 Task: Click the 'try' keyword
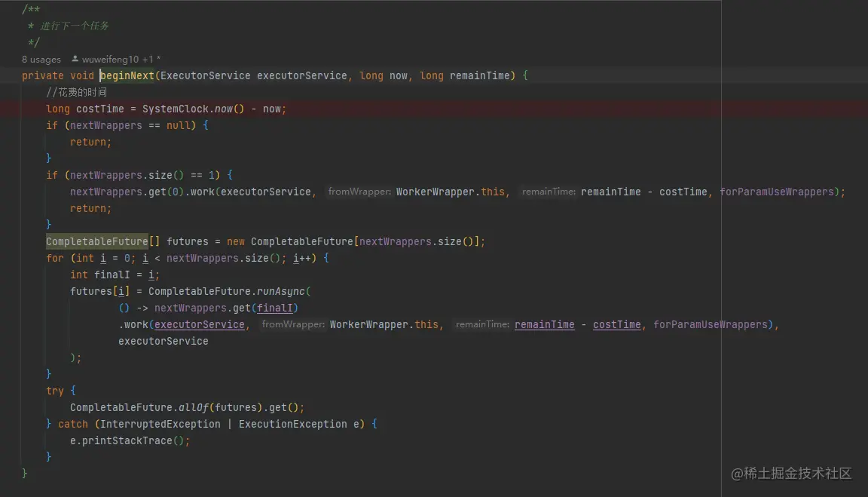[x=55, y=391]
